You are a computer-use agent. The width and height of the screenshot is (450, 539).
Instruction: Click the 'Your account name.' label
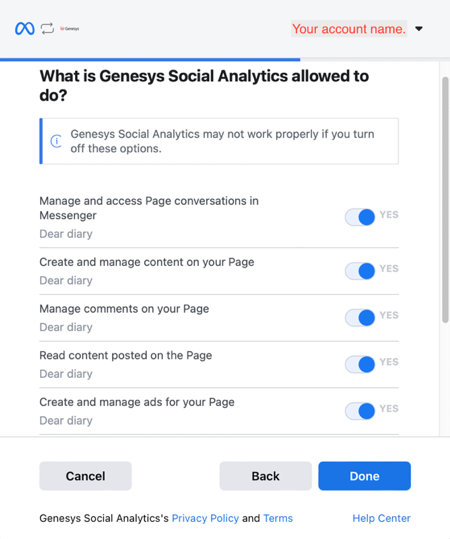point(349,29)
